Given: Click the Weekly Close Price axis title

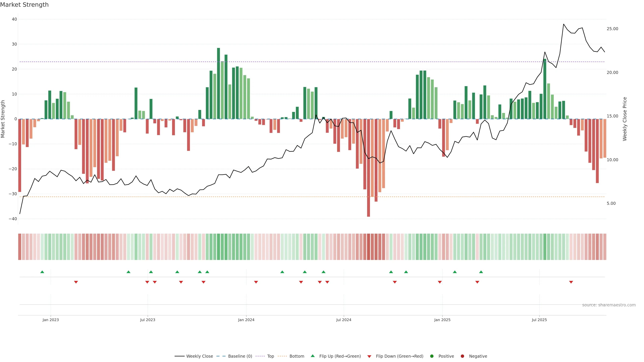Looking at the screenshot, I should coord(625,119).
